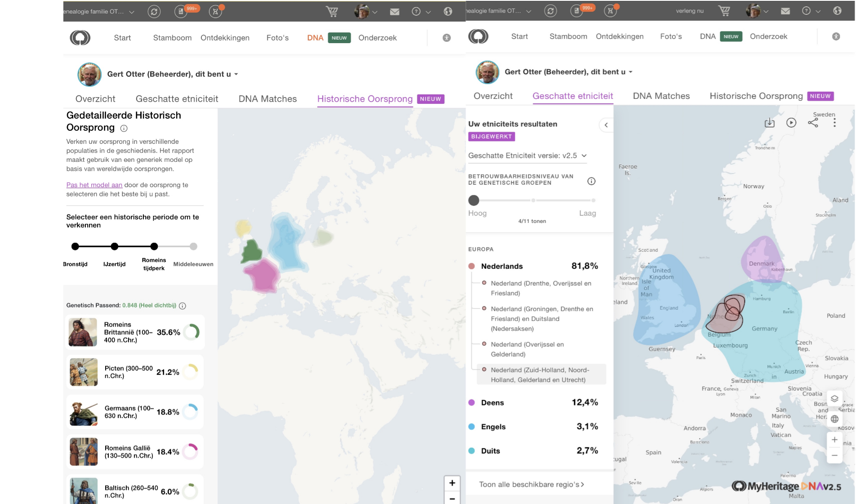Open the Romeins Brittannië population card
Screen dimensions: 856x504
135,332
